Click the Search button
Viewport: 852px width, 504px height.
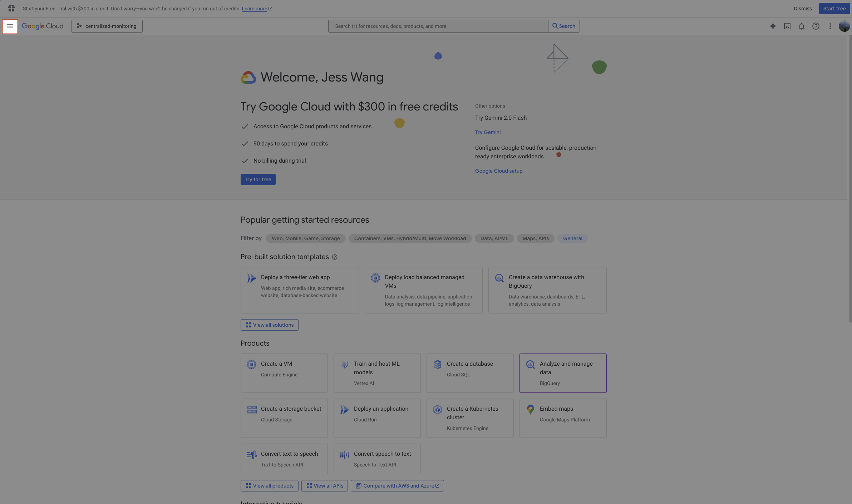tap(564, 26)
